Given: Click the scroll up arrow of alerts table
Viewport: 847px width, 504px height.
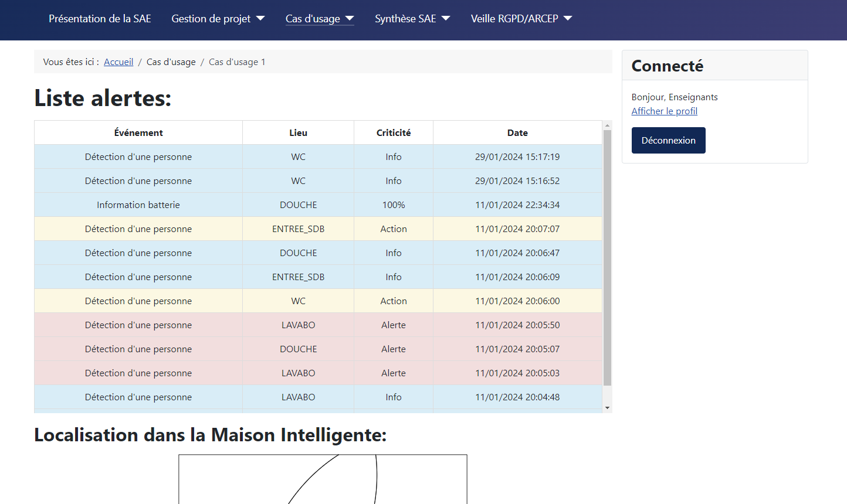Looking at the screenshot, I should 607,125.
